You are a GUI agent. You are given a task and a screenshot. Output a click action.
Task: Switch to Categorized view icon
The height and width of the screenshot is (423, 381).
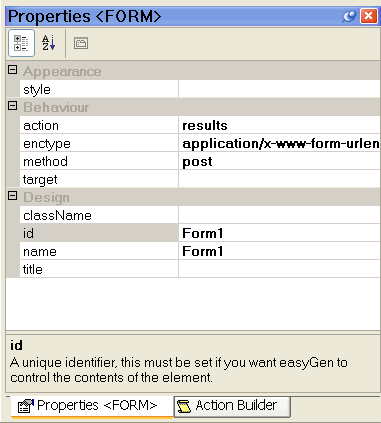coord(21,43)
